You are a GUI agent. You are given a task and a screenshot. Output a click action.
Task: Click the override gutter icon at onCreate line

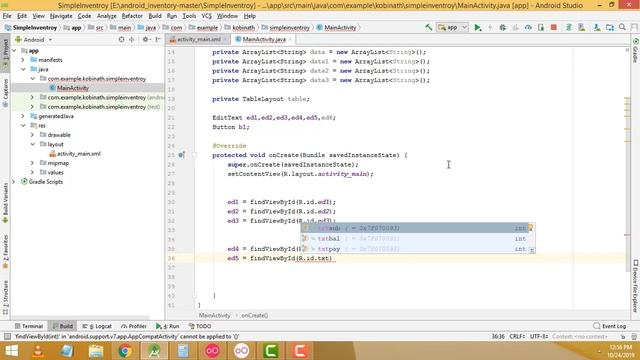182,155
